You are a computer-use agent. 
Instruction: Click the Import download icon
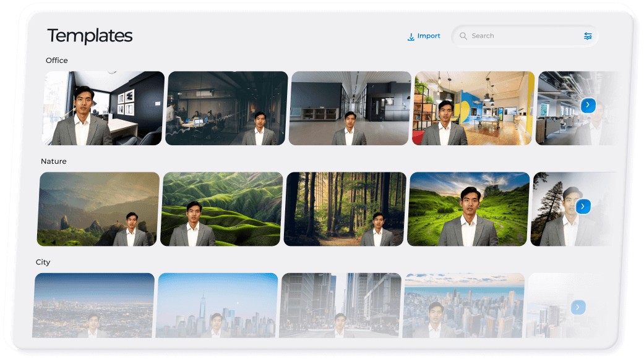[x=410, y=36]
